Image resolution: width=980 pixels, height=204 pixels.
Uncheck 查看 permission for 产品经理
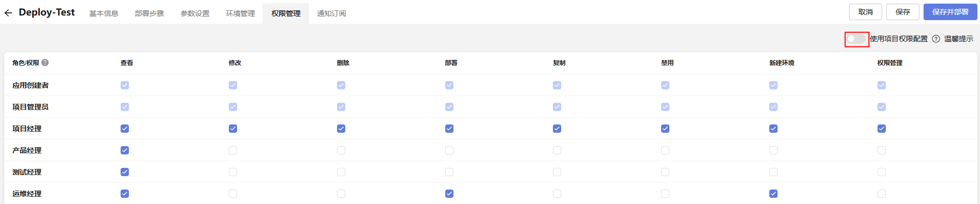coord(125,150)
